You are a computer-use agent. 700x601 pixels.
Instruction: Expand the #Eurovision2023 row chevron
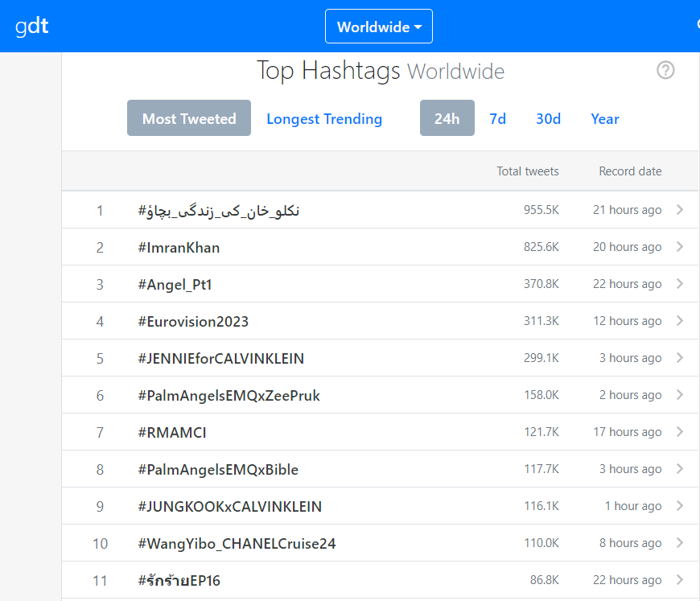click(x=679, y=320)
